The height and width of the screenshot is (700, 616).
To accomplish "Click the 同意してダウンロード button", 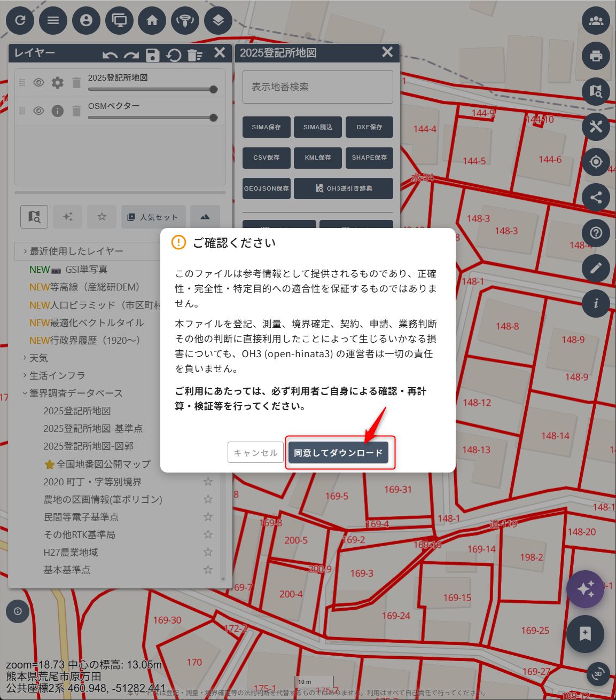I will [338, 453].
